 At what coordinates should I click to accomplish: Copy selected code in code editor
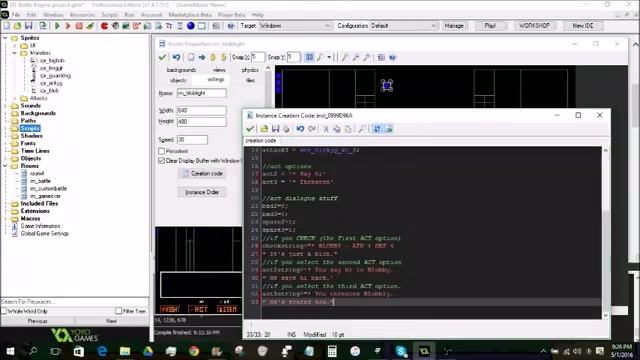click(337, 129)
